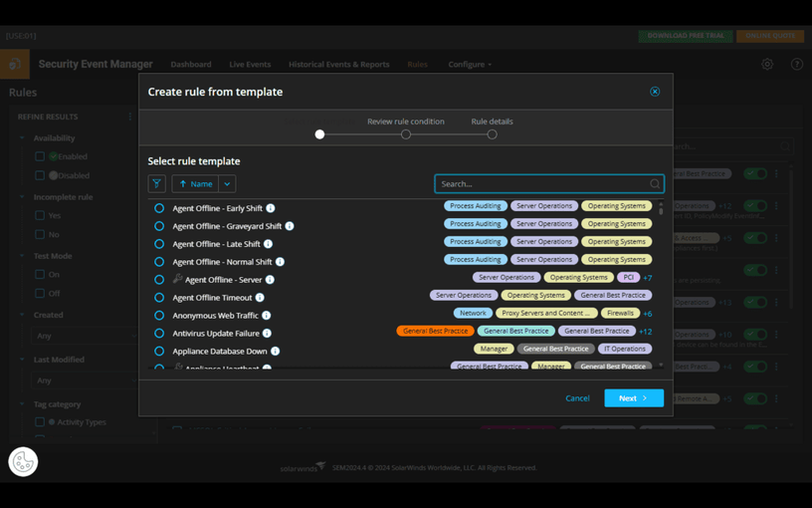The height and width of the screenshot is (508, 812).
Task: Click info icon beside Antivirus Update Failure
Action: click(267, 334)
